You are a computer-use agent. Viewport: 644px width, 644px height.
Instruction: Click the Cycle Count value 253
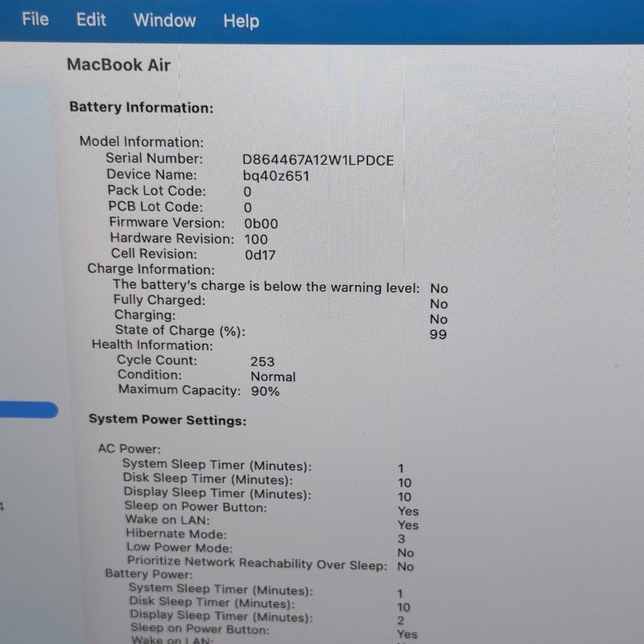point(263,361)
